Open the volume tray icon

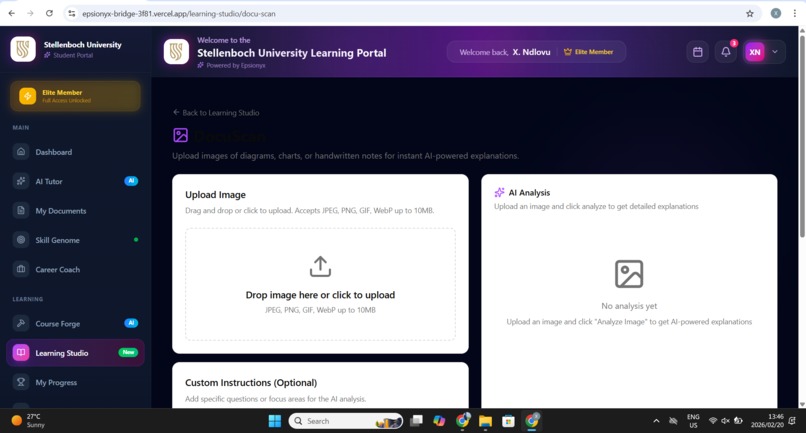(x=725, y=421)
